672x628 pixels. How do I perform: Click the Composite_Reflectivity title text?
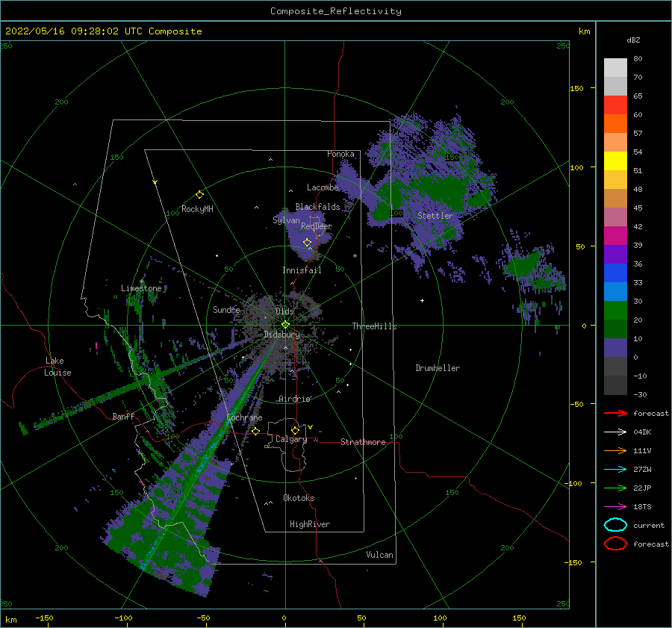tap(335, 11)
